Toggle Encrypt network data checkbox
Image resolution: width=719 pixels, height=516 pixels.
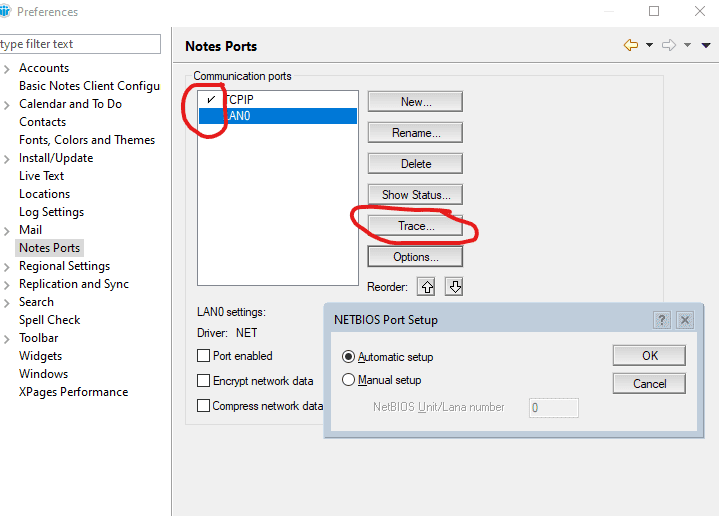(x=204, y=381)
